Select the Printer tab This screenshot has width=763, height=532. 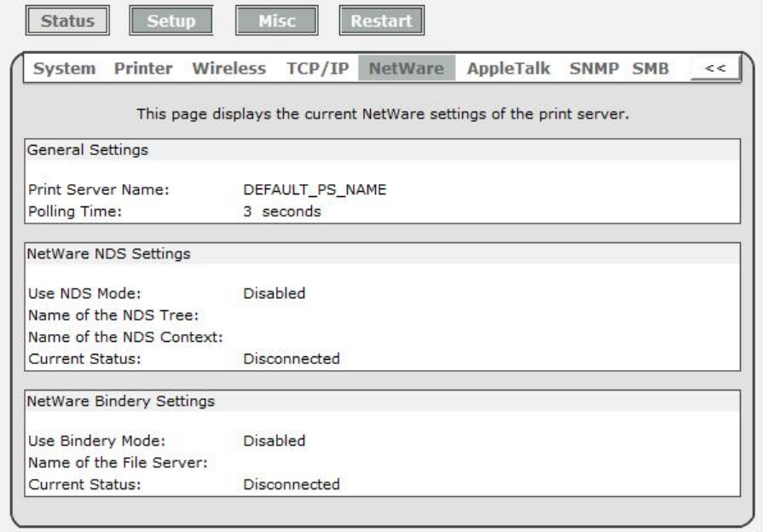point(143,68)
